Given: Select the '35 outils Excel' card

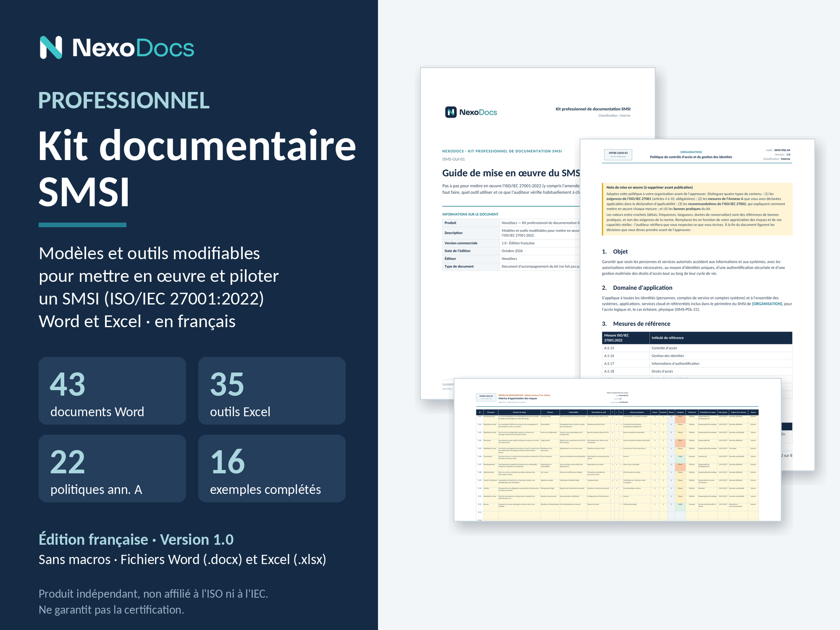Looking at the screenshot, I should pyautogui.click(x=272, y=391).
